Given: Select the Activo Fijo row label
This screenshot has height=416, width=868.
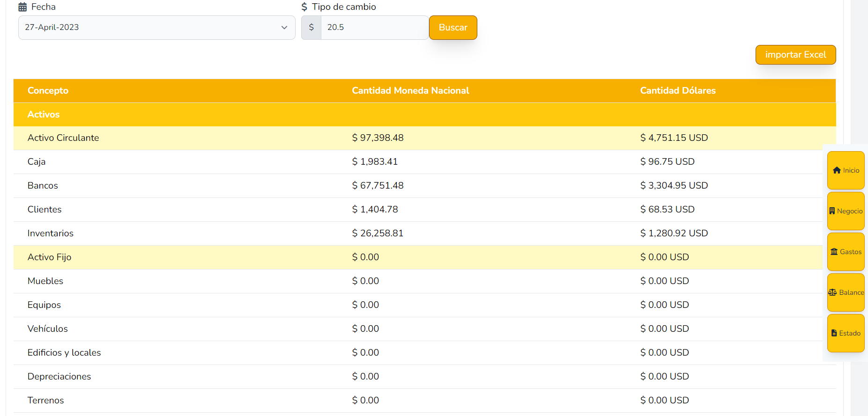Looking at the screenshot, I should tap(49, 257).
